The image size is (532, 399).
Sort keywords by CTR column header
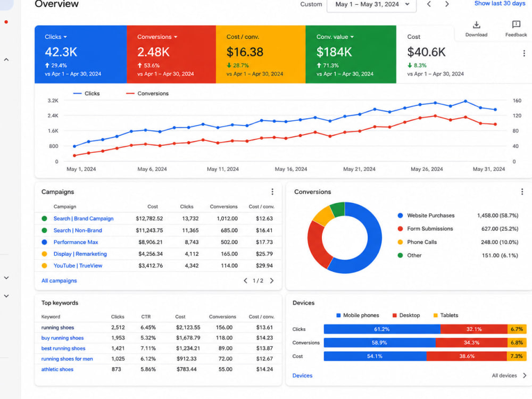point(146,317)
